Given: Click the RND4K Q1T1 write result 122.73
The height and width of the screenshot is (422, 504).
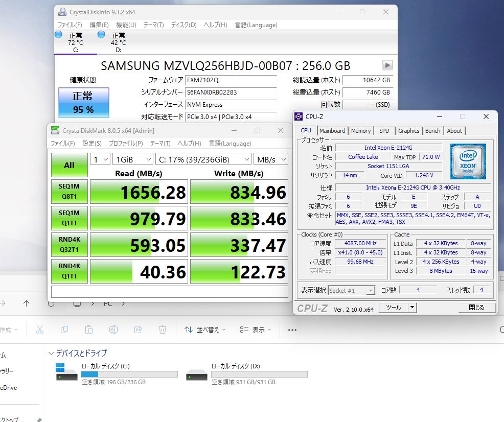Looking at the screenshot, I should 239,271.
